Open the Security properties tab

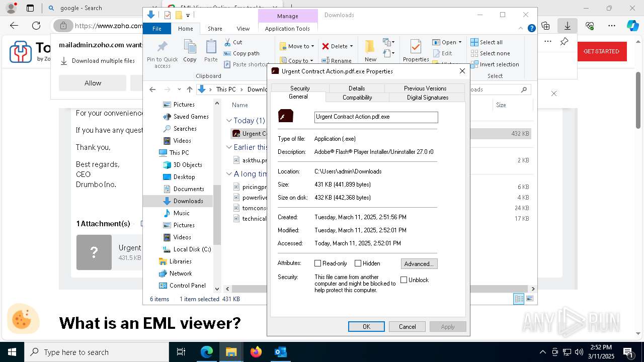pos(300,88)
